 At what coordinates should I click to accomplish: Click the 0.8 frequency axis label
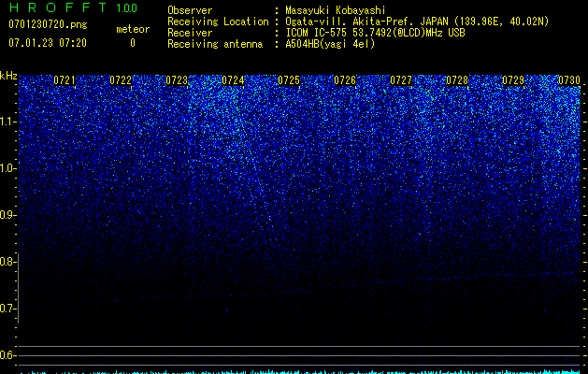7,262
